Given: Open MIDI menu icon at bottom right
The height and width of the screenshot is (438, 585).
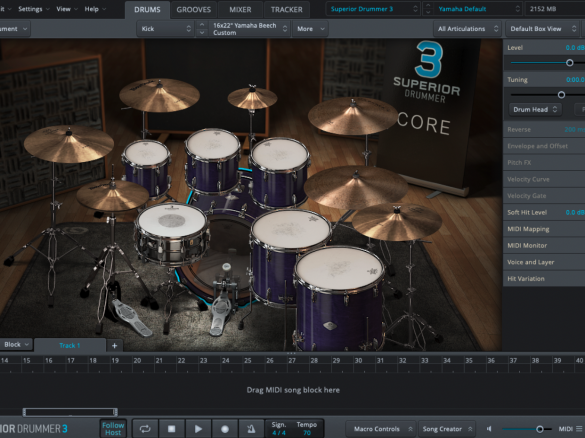Looking at the screenshot, I should pos(578,429).
